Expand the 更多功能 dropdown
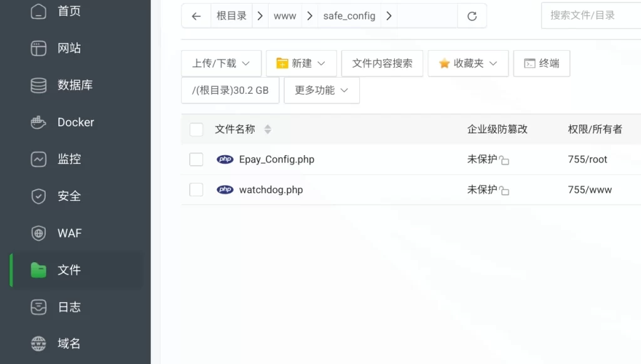 point(321,91)
